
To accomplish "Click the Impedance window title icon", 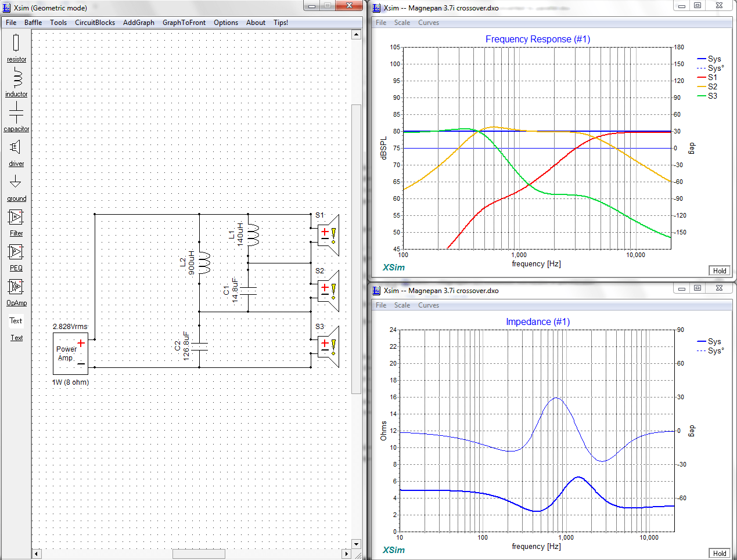I will [376, 290].
